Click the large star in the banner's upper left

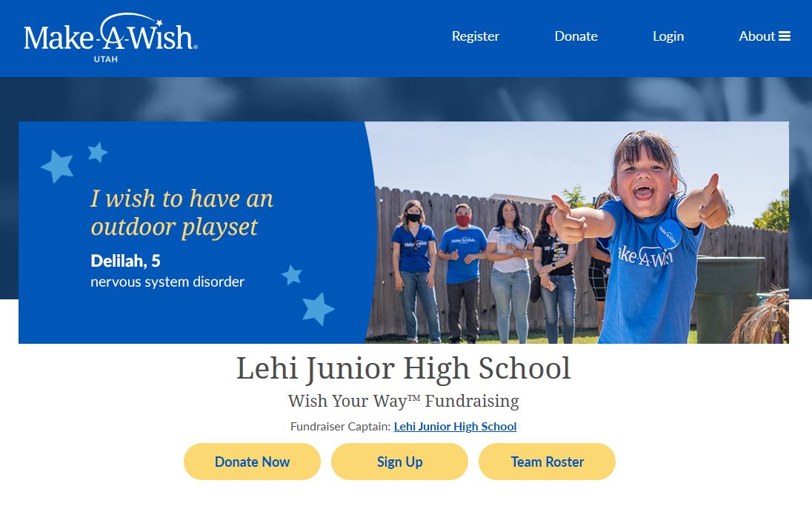(58, 166)
